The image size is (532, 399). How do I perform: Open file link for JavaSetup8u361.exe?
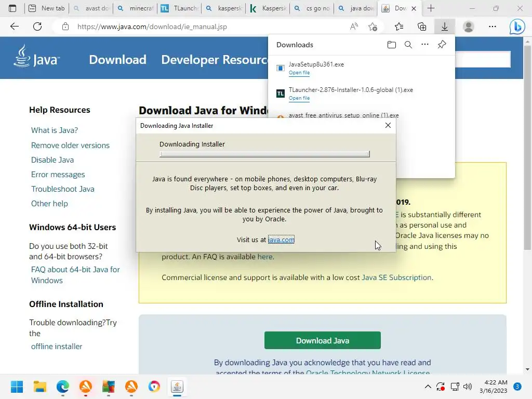299,73
